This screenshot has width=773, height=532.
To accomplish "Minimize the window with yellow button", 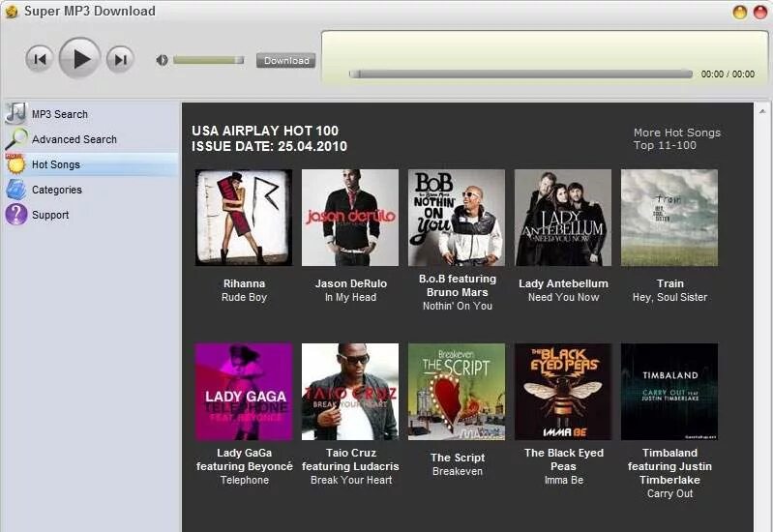I will tap(739, 12).
